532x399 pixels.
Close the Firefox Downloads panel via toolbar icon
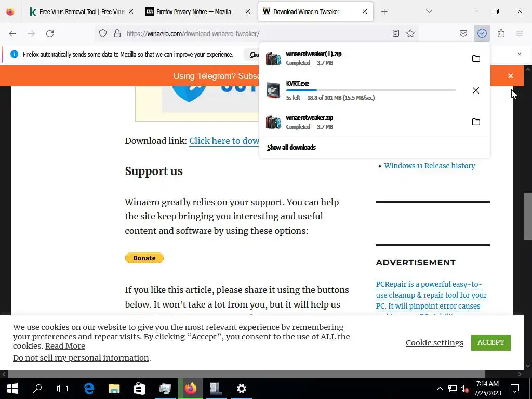coord(482,33)
